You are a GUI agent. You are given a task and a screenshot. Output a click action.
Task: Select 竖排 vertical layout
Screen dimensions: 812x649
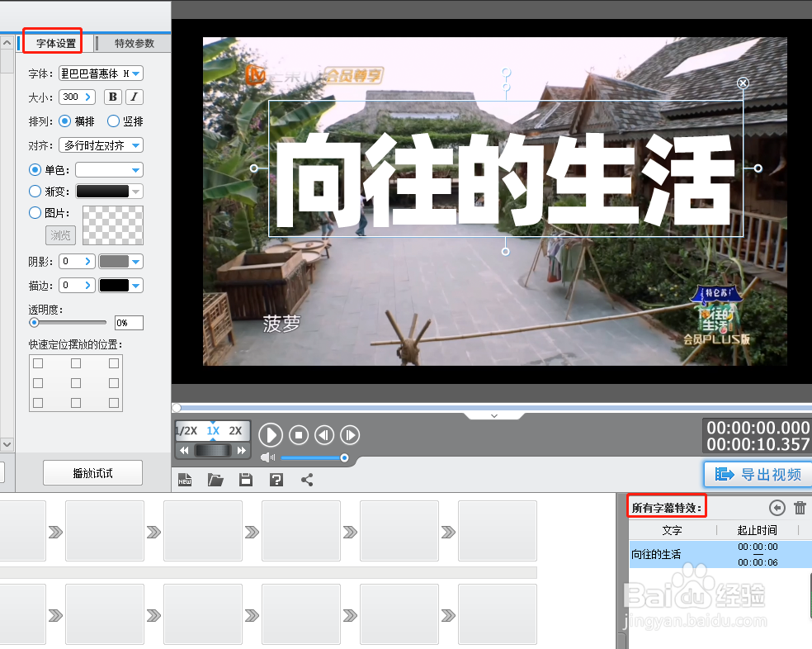coord(113,121)
